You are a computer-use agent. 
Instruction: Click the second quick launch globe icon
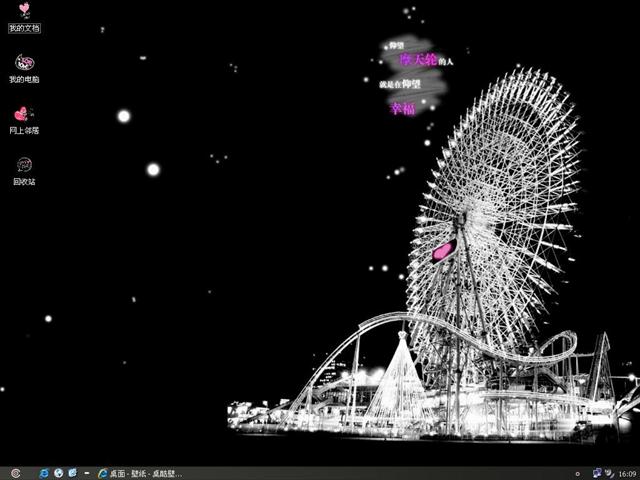coord(58,472)
